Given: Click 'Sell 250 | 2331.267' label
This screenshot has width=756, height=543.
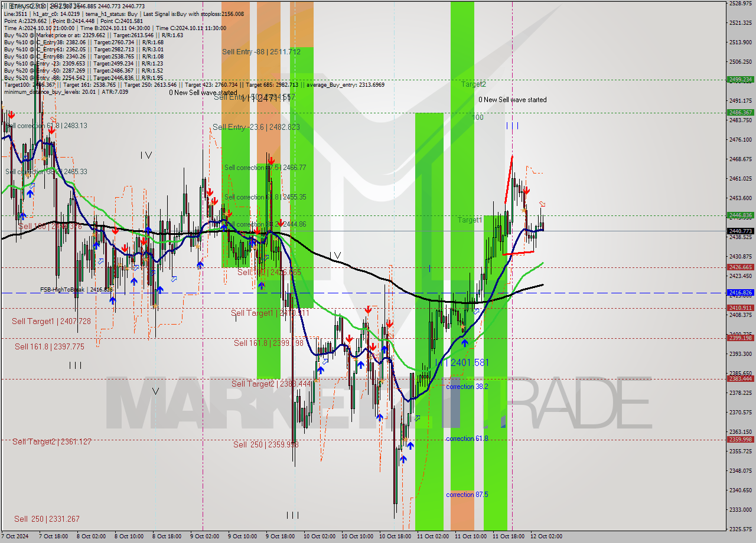Looking at the screenshot, I should click(47, 519).
